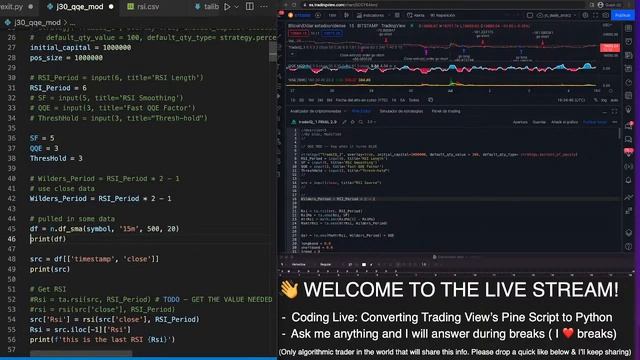Open the 'Simulador de estrategias' tab

pos(401,111)
